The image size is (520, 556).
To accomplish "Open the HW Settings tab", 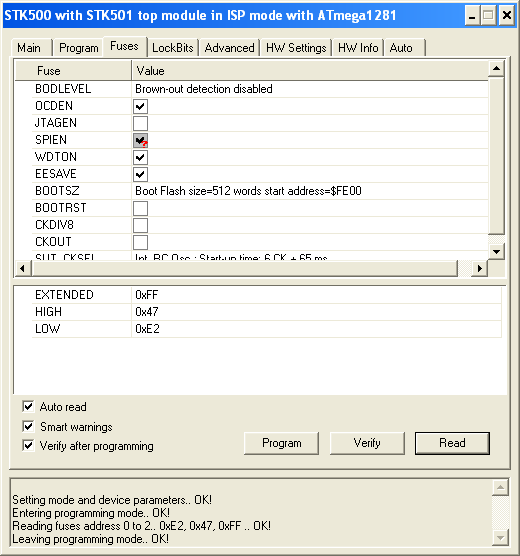I will [296, 48].
